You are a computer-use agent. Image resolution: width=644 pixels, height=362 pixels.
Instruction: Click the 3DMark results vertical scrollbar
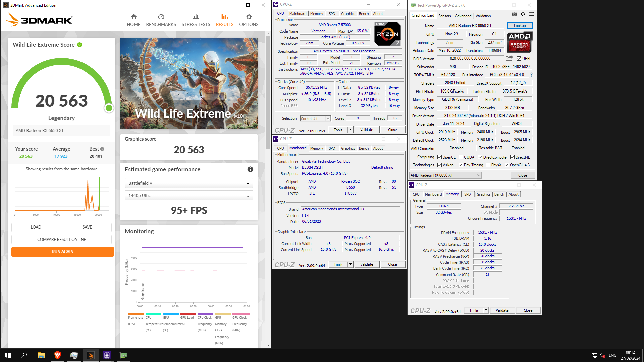[268, 92]
